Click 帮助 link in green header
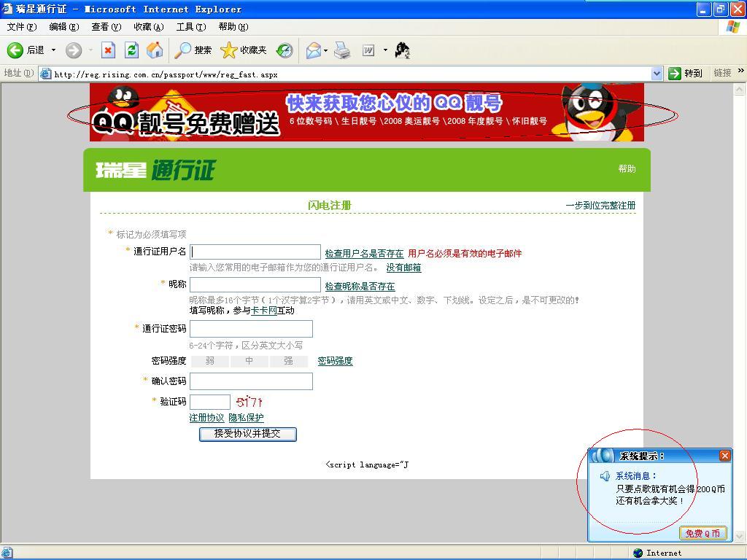 tap(627, 168)
